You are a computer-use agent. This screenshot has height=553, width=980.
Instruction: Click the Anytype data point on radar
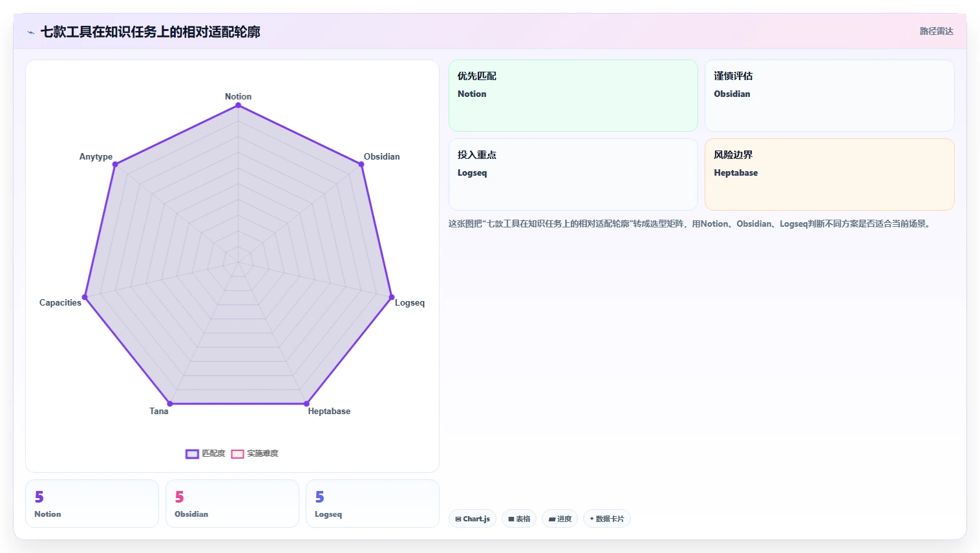(115, 164)
